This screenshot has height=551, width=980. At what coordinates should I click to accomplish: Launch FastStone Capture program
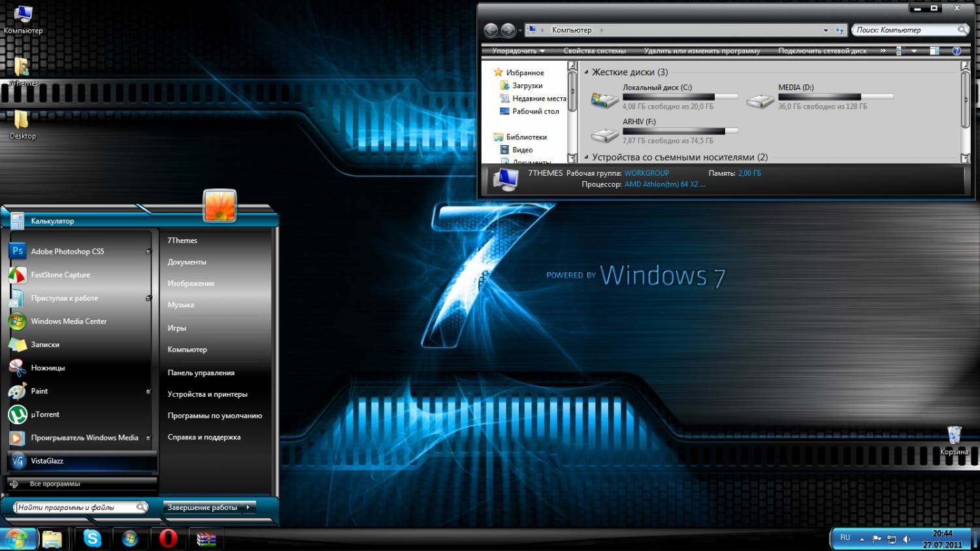(x=80, y=275)
